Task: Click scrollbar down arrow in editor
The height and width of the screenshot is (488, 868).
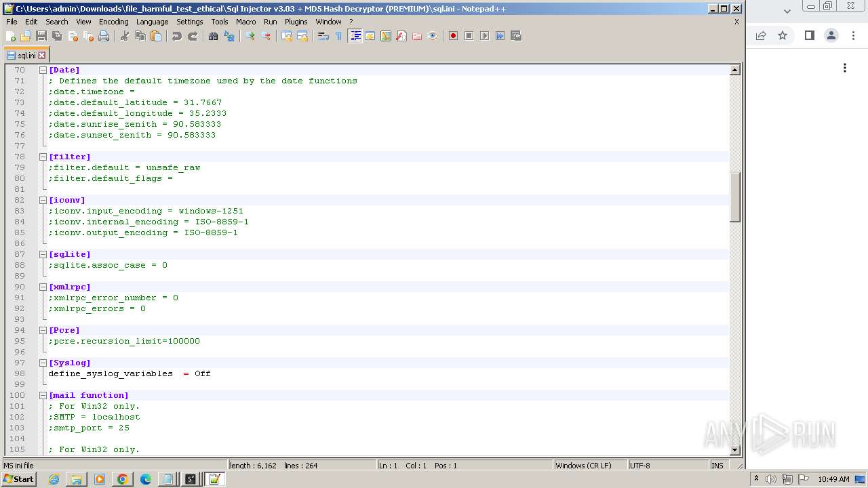Action: 735,449
